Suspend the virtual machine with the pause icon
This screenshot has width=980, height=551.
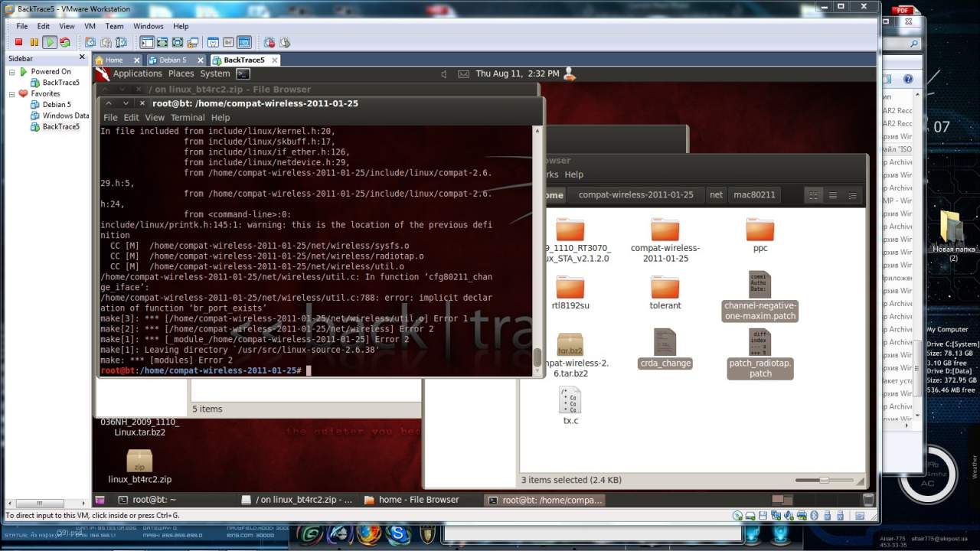tap(34, 43)
